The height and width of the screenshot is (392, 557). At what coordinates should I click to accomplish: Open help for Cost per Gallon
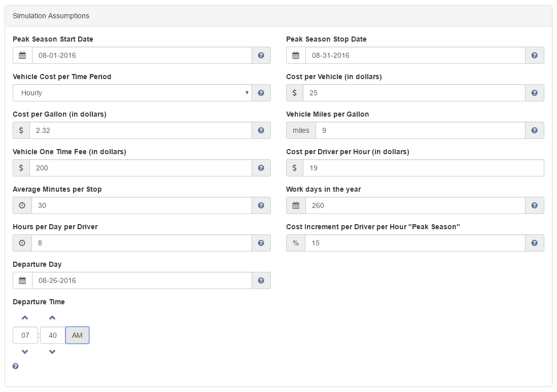261,130
